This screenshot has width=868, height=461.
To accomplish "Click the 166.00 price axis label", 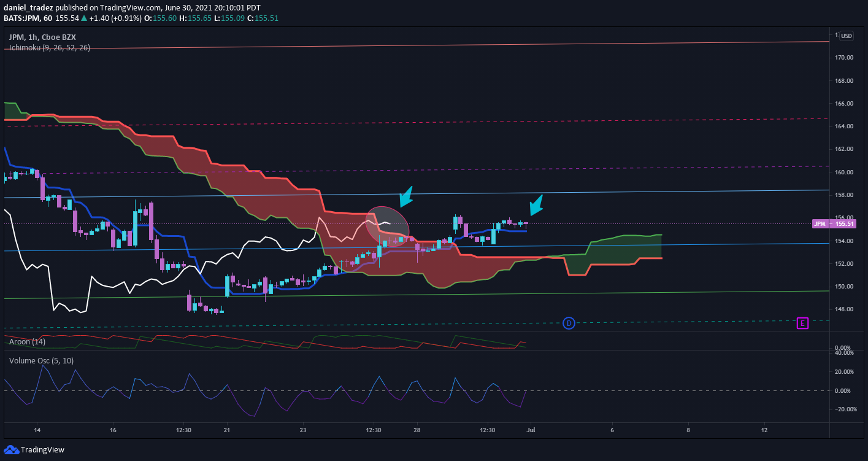I will coord(844,104).
